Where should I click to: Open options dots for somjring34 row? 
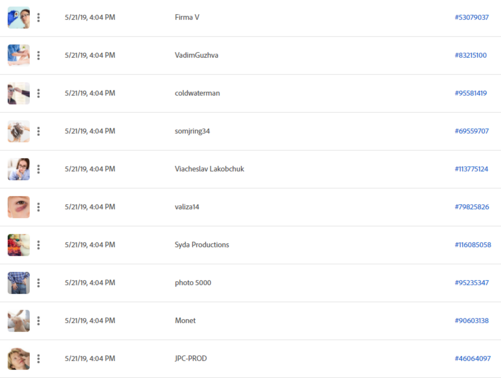38,131
